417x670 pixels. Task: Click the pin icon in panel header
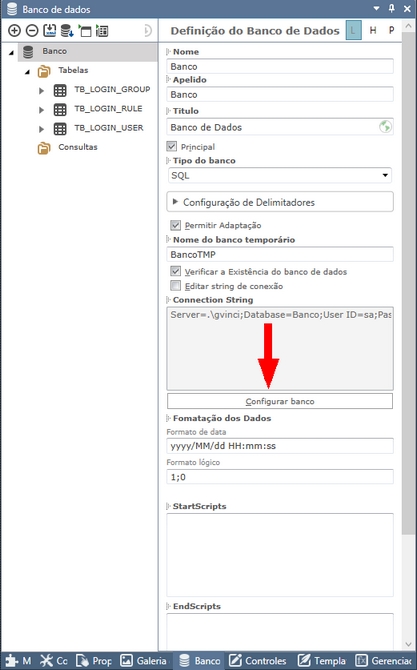tap(392, 8)
